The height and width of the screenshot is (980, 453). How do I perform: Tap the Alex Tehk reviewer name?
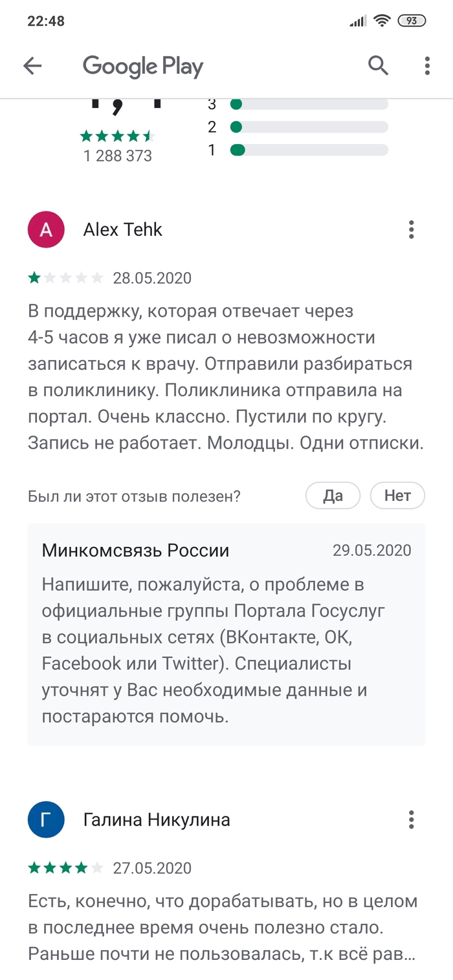click(123, 229)
